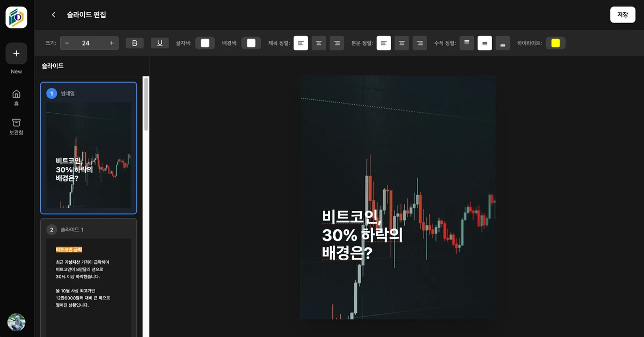Toggle bold formatting
644x337 pixels.
click(135, 43)
